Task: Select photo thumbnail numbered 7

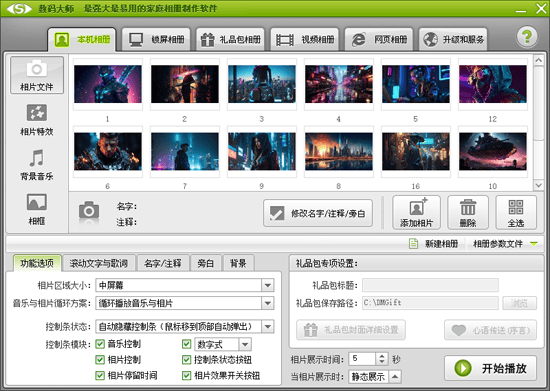Action: (185, 152)
